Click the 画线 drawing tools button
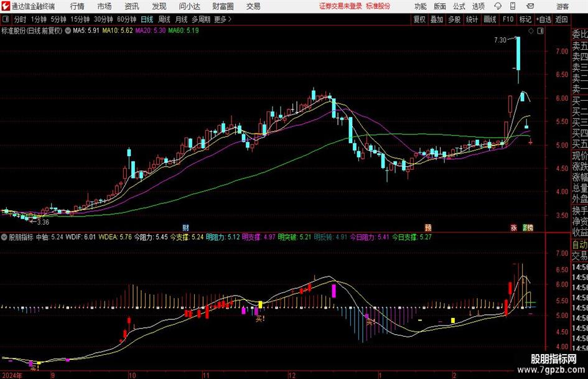Viewport: 588px width, 379px height. [x=490, y=19]
